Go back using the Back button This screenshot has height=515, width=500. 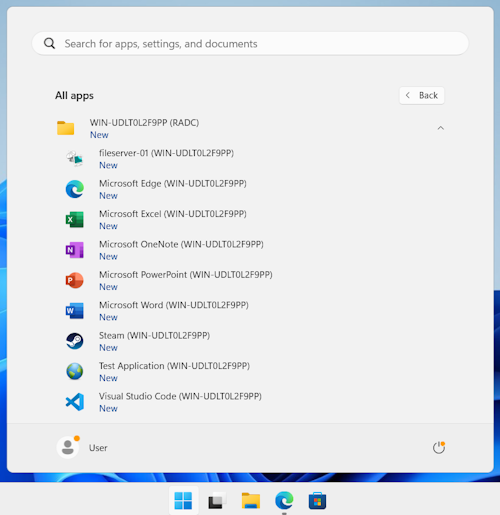pos(422,96)
